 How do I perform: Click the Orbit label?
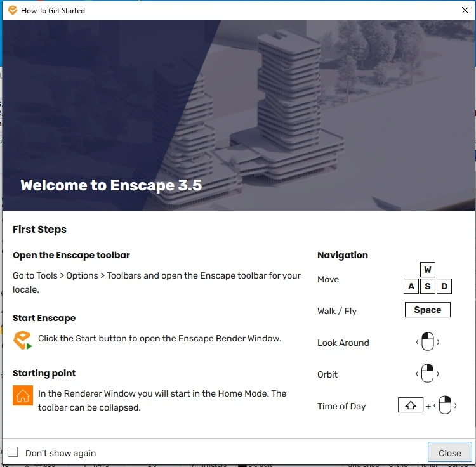327,374
